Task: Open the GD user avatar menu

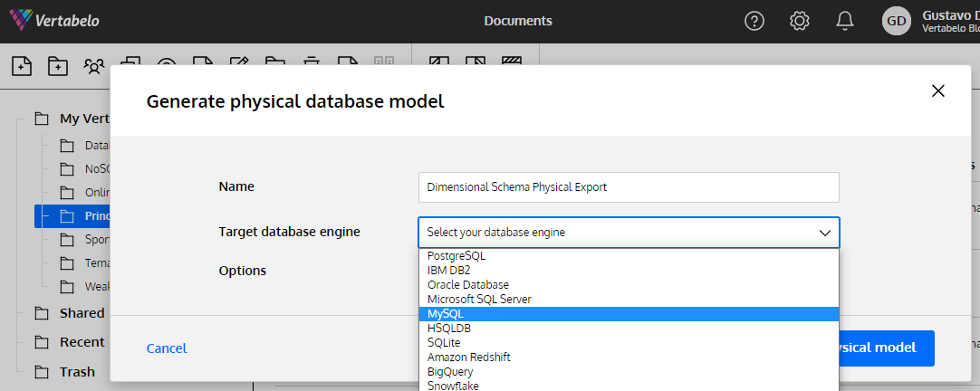Action: [897, 21]
